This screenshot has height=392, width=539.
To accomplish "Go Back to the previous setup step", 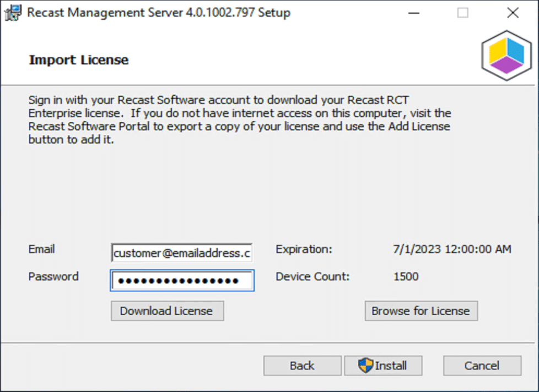I will [x=303, y=366].
